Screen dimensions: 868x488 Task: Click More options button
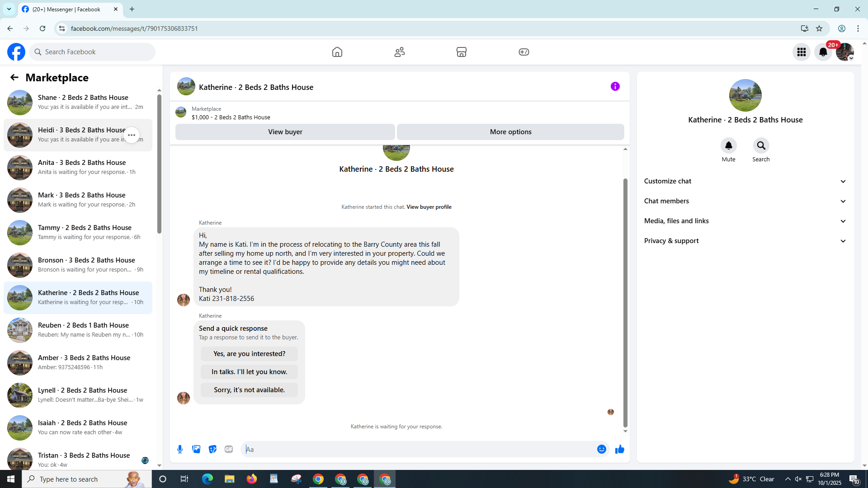[510, 132]
